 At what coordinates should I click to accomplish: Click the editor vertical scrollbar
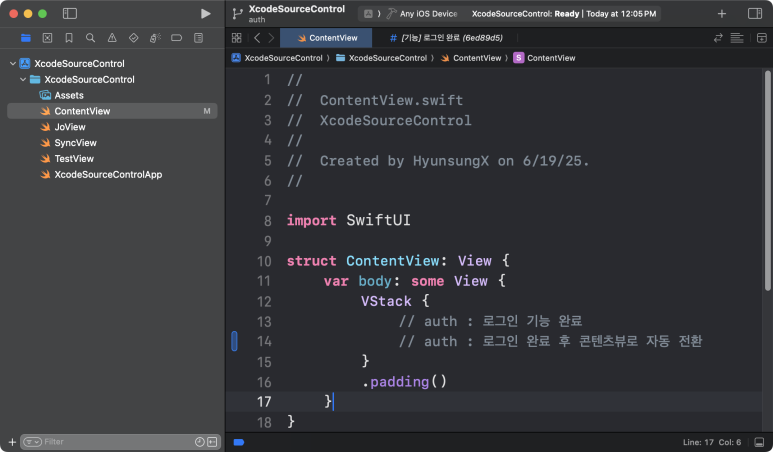click(768, 180)
